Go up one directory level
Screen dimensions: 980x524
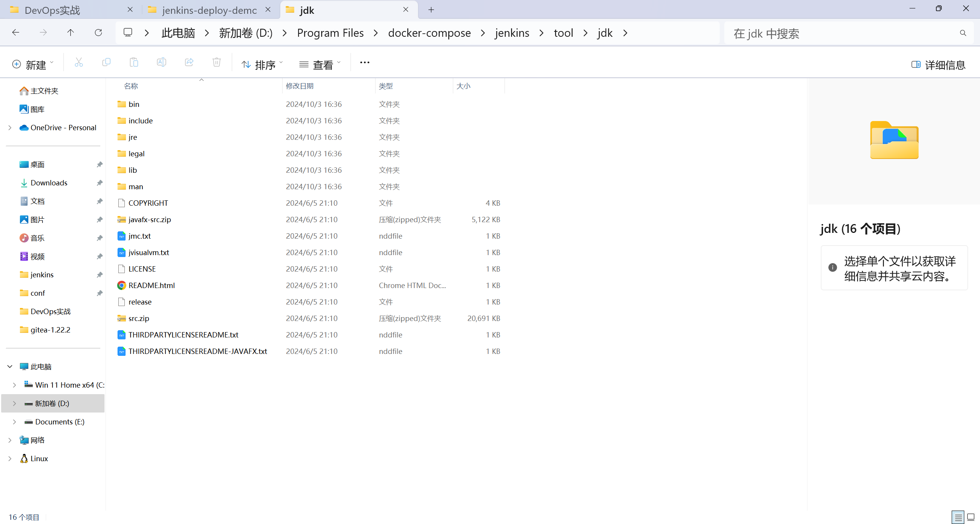point(70,33)
